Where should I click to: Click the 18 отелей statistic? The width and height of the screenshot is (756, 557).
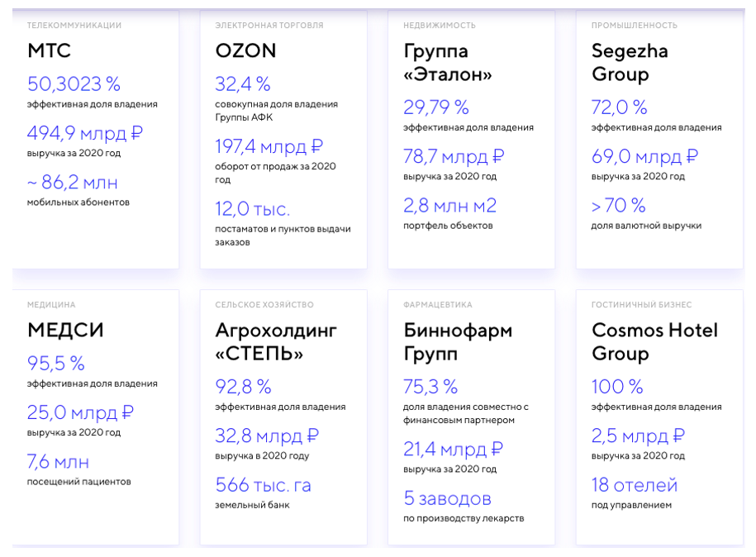[x=635, y=484]
